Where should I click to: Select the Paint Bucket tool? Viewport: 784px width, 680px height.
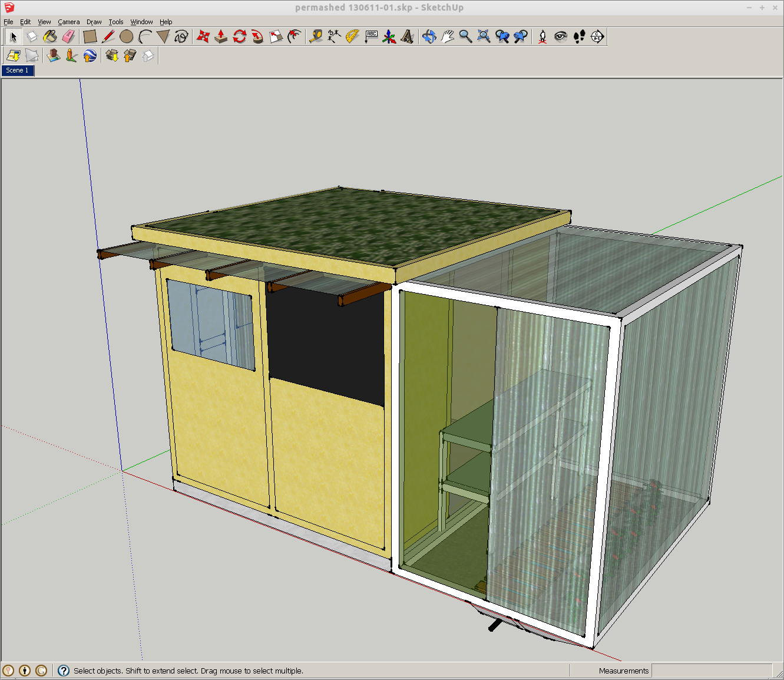pyautogui.click(x=50, y=36)
